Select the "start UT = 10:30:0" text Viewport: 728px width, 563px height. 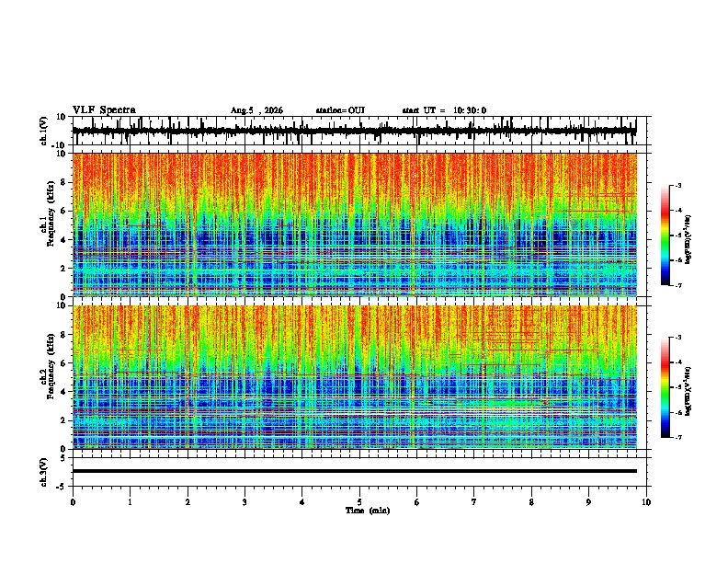click(x=444, y=110)
